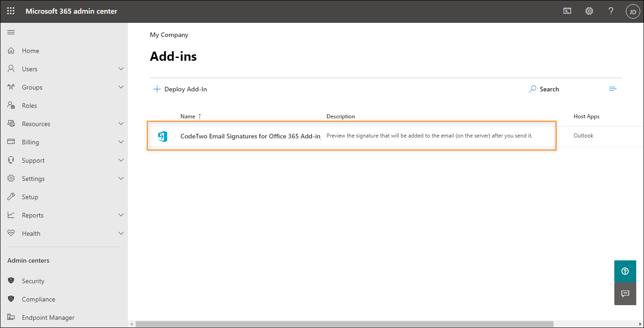Open the Microsoft 365 app launcher

click(x=11, y=11)
